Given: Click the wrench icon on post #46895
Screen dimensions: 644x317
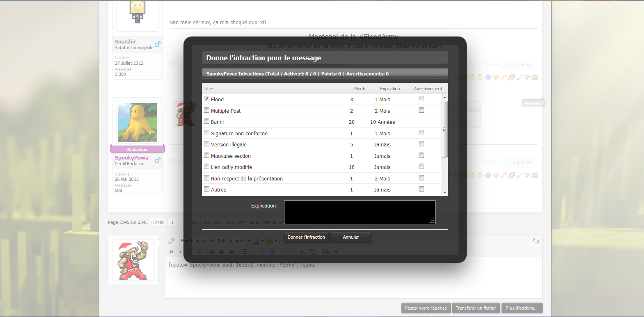Looking at the screenshot, I should pyautogui.click(x=504, y=175).
